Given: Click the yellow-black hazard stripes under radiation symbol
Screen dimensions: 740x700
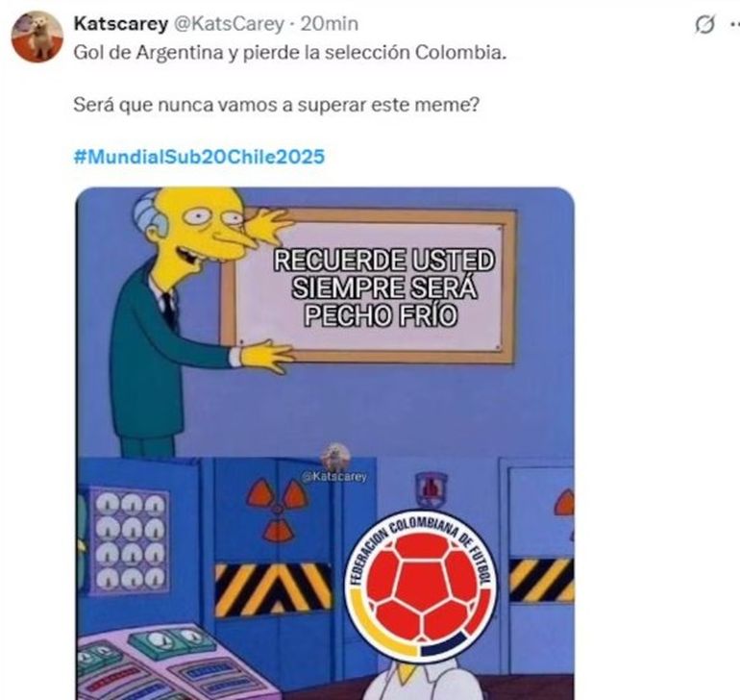Looking at the screenshot, I should point(274,590).
